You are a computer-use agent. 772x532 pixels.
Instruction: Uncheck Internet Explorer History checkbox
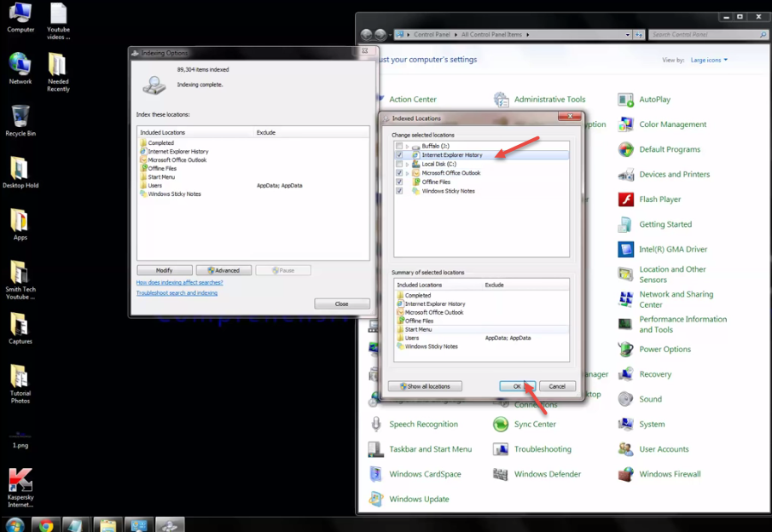pos(399,155)
